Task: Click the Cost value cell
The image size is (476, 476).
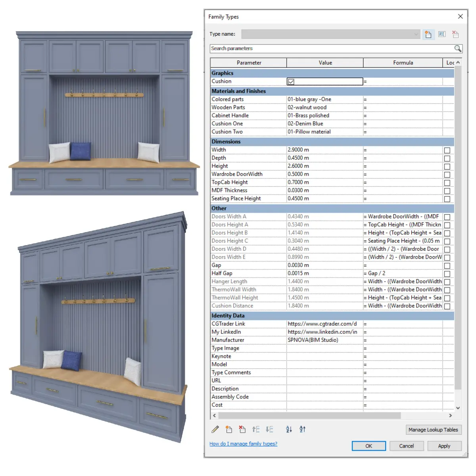Action: pos(325,405)
